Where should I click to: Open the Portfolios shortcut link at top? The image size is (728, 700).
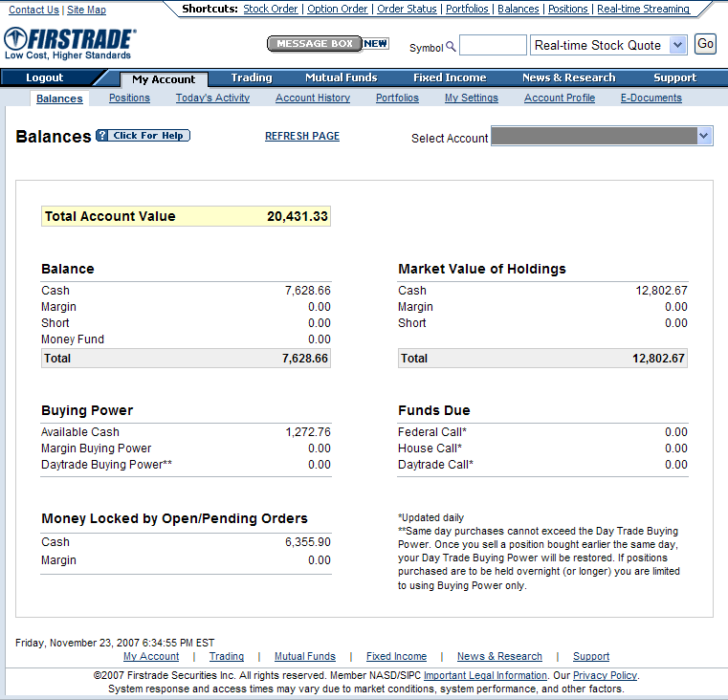point(467,9)
